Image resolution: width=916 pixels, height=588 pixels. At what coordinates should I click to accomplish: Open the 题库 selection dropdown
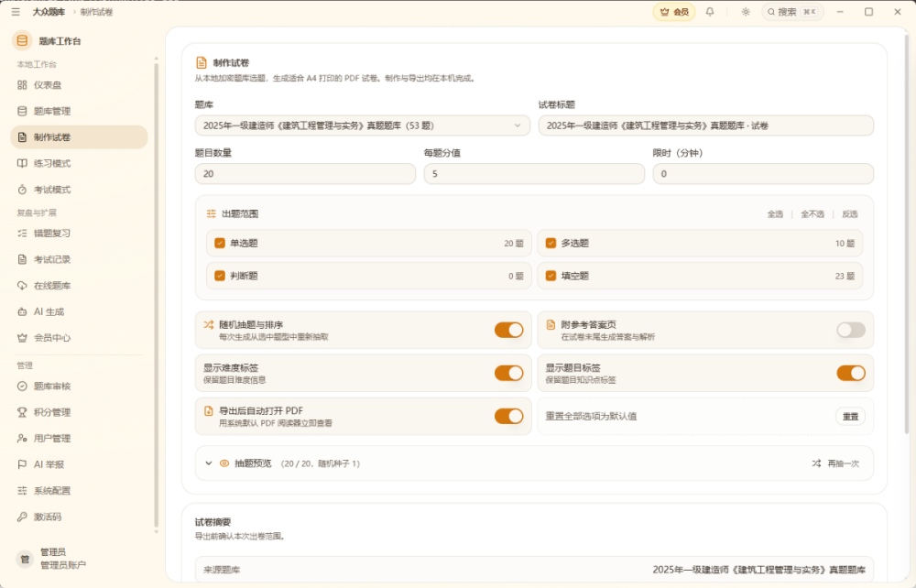[x=362, y=125]
